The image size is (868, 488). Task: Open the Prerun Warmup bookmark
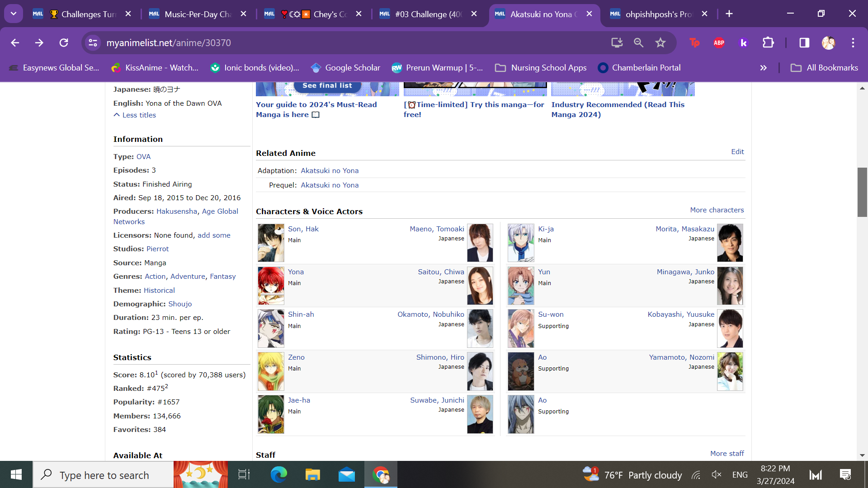(437, 68)
